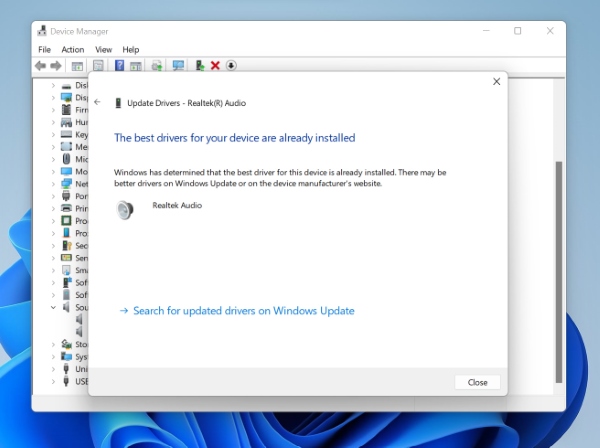
Task: Click the Update device driver toolbar icon
Action: pyautogui.click(x=199, y=66)
